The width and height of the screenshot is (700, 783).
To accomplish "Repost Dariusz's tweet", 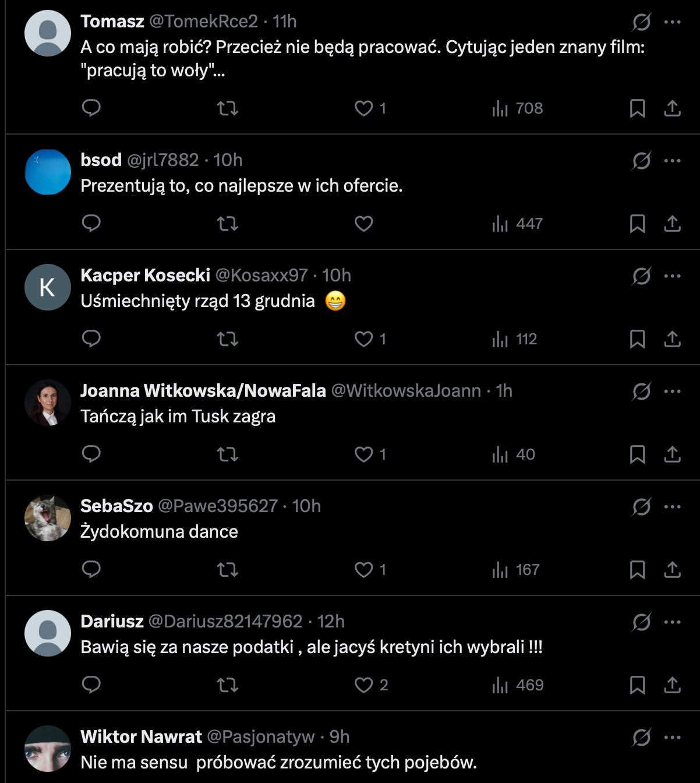I will coord(228,685).
